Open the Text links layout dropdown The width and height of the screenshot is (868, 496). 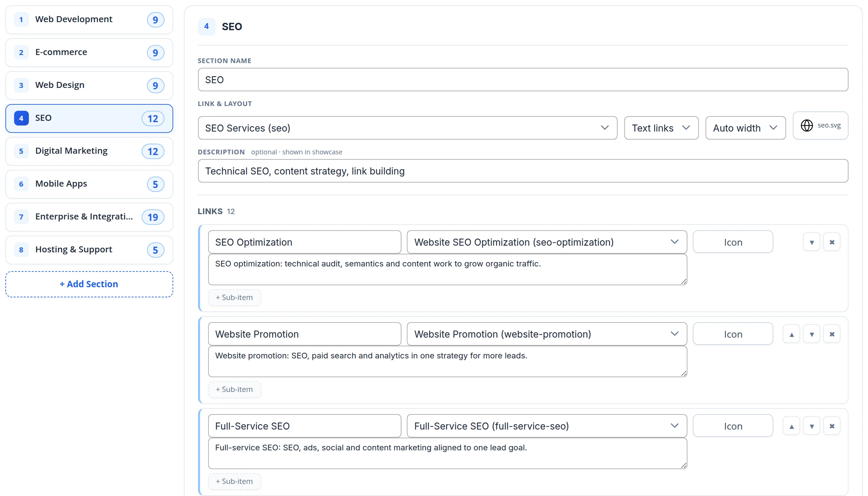pyautogui.click(x=661, y=128)
